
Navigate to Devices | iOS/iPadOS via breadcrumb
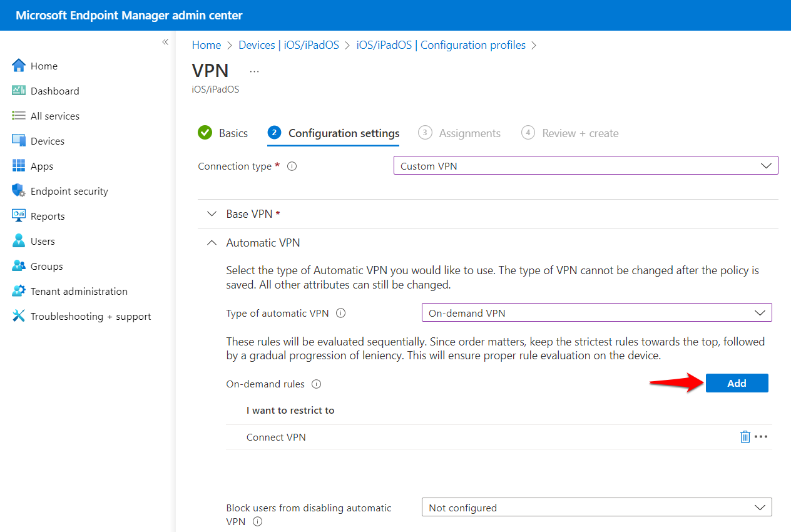click(288, 44)
